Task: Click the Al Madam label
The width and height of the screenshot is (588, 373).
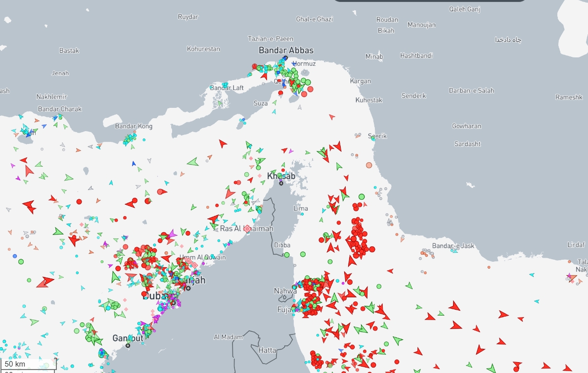Action: point(228,337)
